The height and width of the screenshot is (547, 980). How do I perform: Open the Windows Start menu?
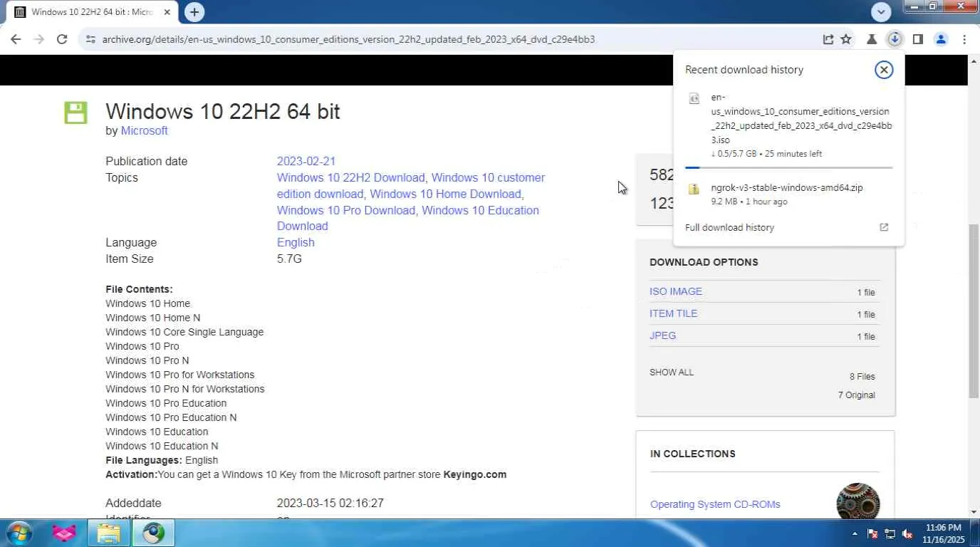[x=19, y=533]
